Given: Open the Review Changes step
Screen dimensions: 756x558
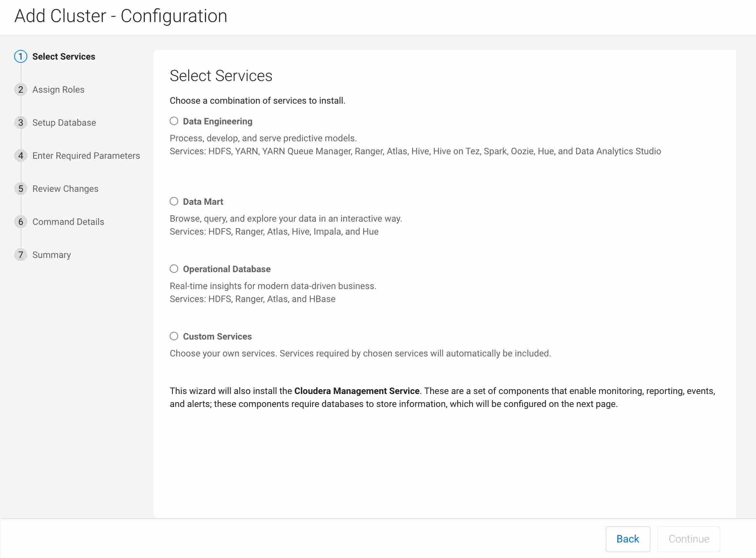Looking at the screenshot, I should 65,189.
